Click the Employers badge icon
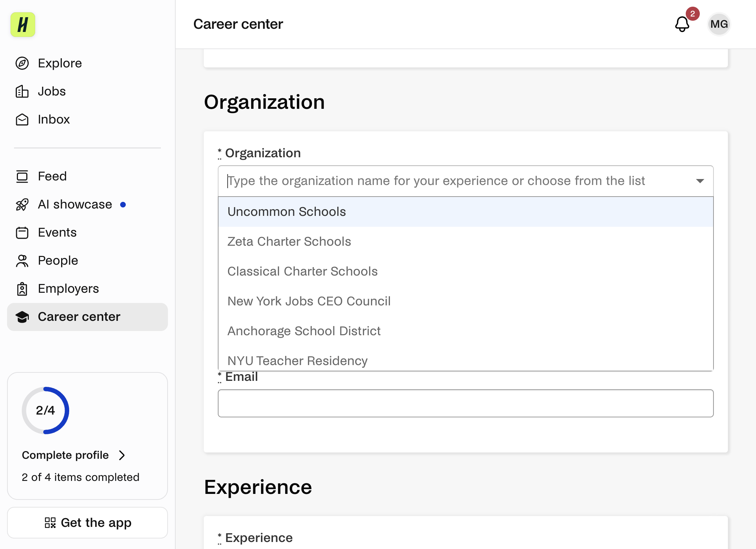This screenshot has width=756, height=549. 22,289
